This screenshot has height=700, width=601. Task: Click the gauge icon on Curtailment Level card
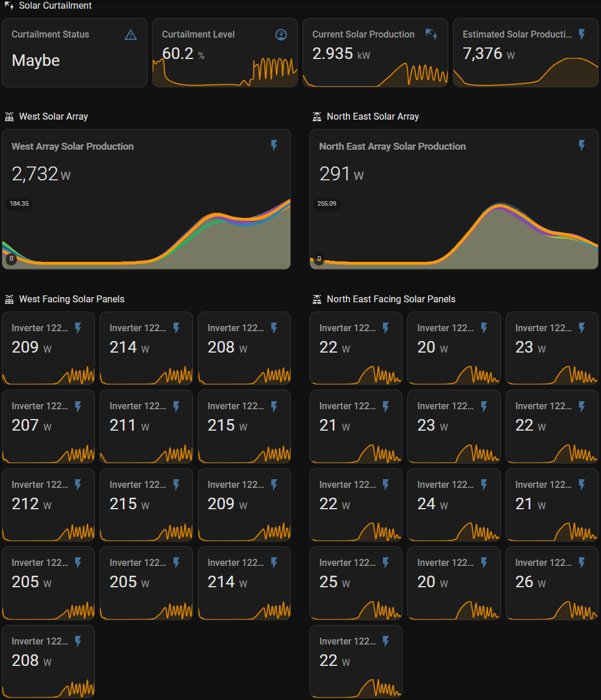pyautogui.click(x=281, y=35)
